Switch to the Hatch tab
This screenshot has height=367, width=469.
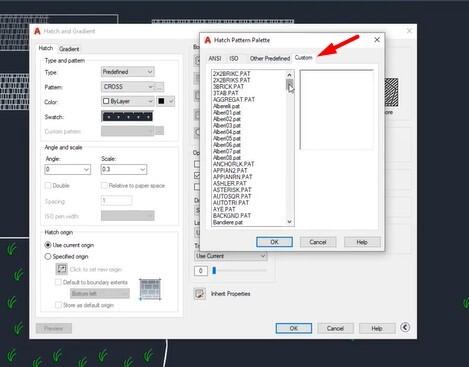46,48
